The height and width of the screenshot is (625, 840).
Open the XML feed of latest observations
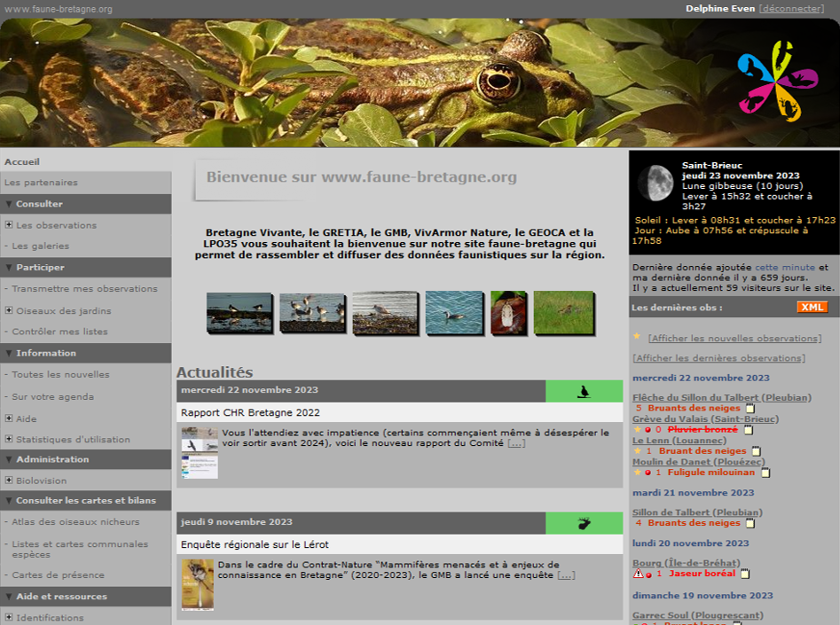click(813, 307)
